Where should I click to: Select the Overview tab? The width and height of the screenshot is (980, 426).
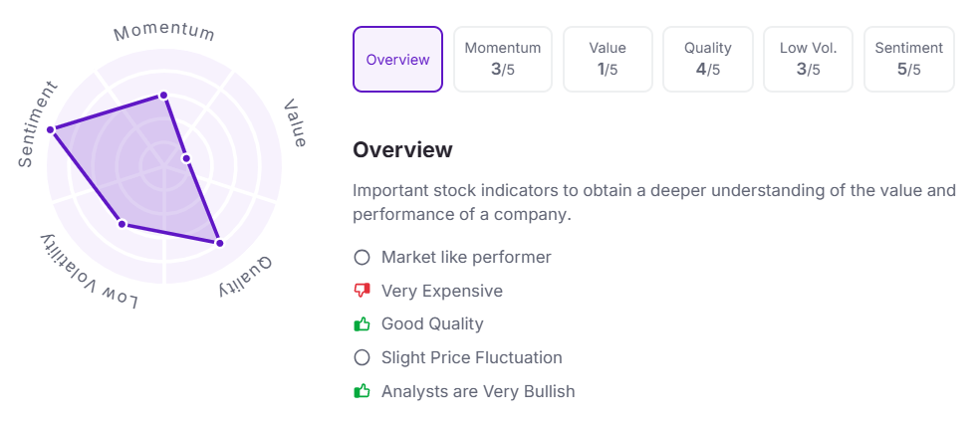397,60
